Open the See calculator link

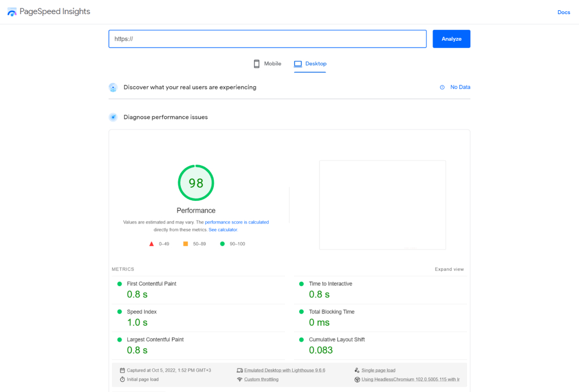pyautogui.click(x=223, y=230)
